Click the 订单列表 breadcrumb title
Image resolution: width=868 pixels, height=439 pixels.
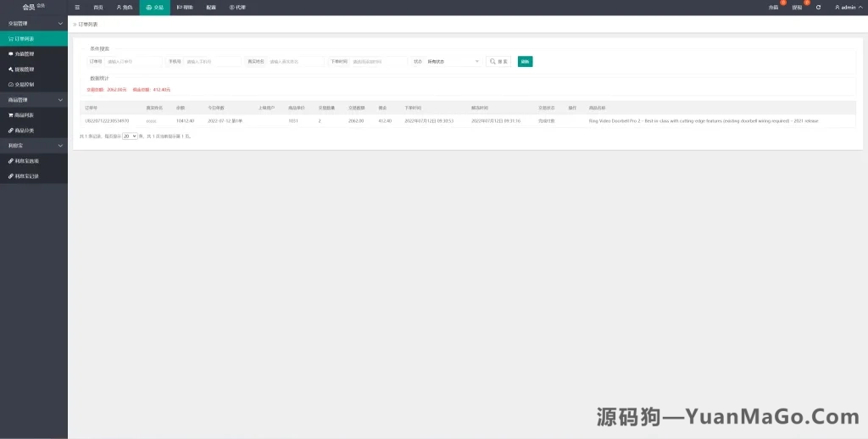point(88,25)
